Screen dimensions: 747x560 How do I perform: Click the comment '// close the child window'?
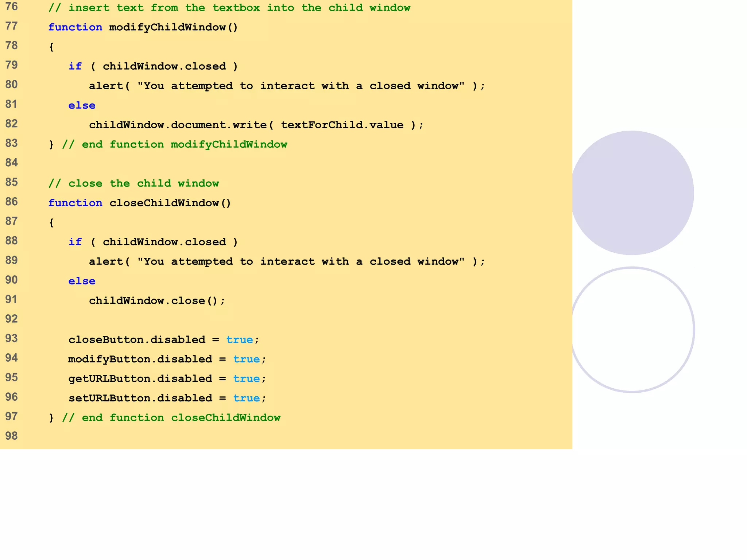coord(133,183)
